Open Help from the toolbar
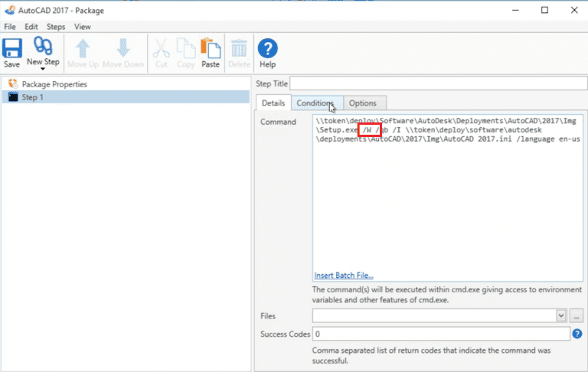 pyautogui.click(x=268, y=48)
